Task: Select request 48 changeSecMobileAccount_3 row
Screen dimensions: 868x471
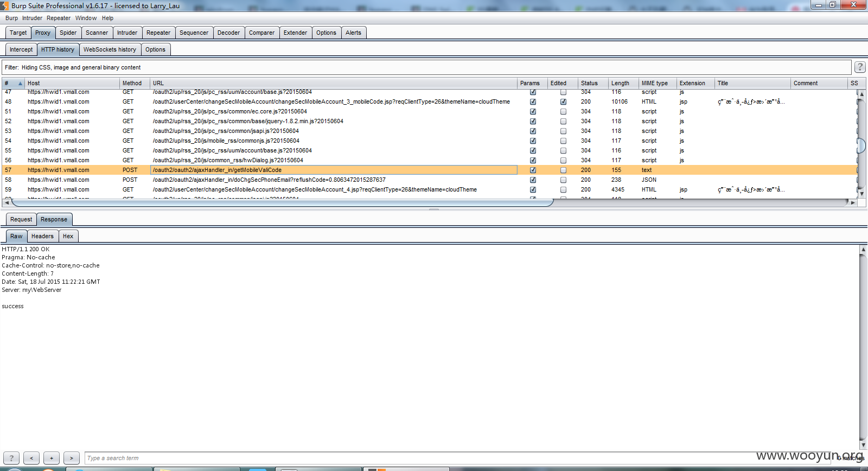Action: (x=429, y=101)
